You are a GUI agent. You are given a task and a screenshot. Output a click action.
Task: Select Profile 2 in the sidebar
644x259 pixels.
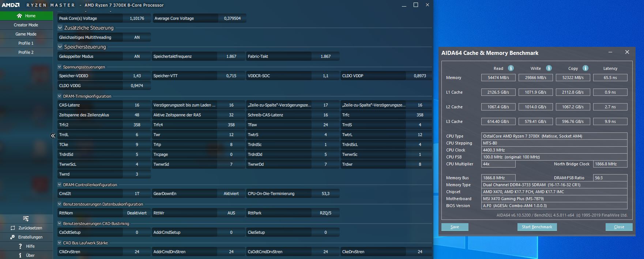(x=26, y=52)
